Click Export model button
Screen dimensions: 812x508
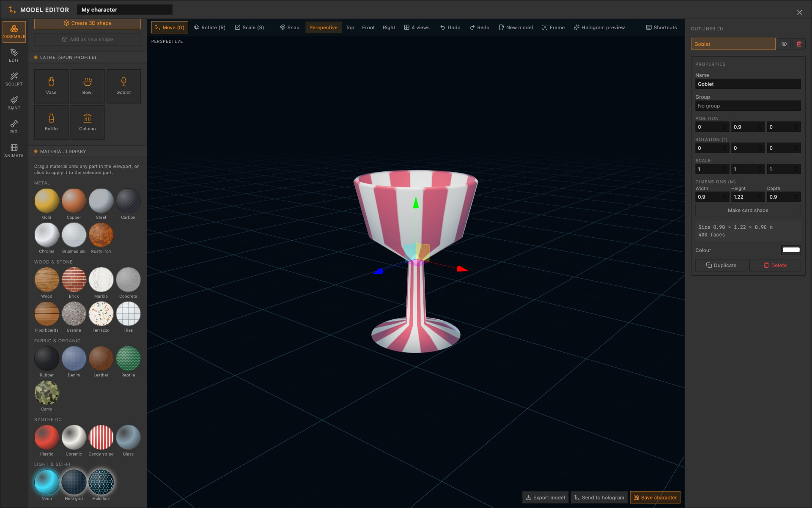[545, 497]
